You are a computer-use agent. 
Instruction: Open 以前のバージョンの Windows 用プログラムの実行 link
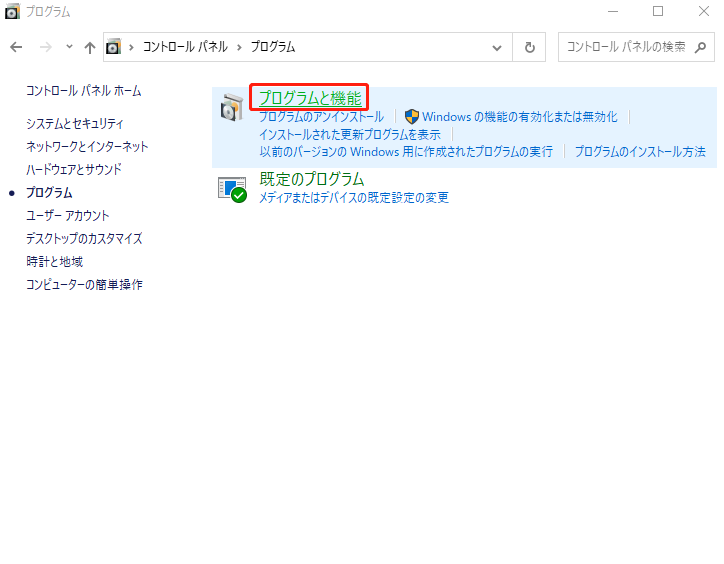(406, 152)
